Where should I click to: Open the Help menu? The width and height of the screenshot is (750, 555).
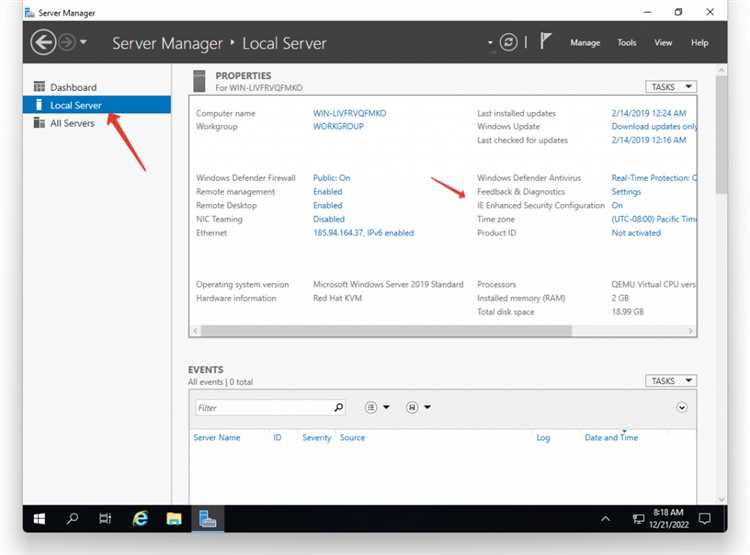pos(699,43)
